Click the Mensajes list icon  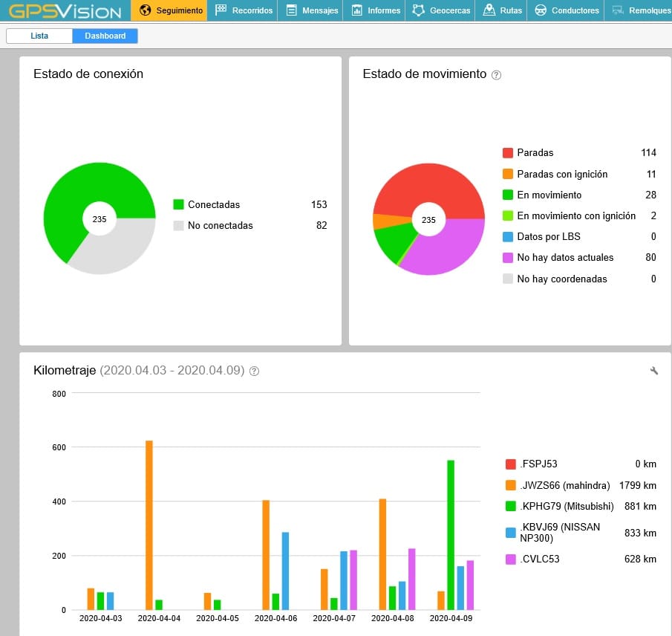[291, 10]
